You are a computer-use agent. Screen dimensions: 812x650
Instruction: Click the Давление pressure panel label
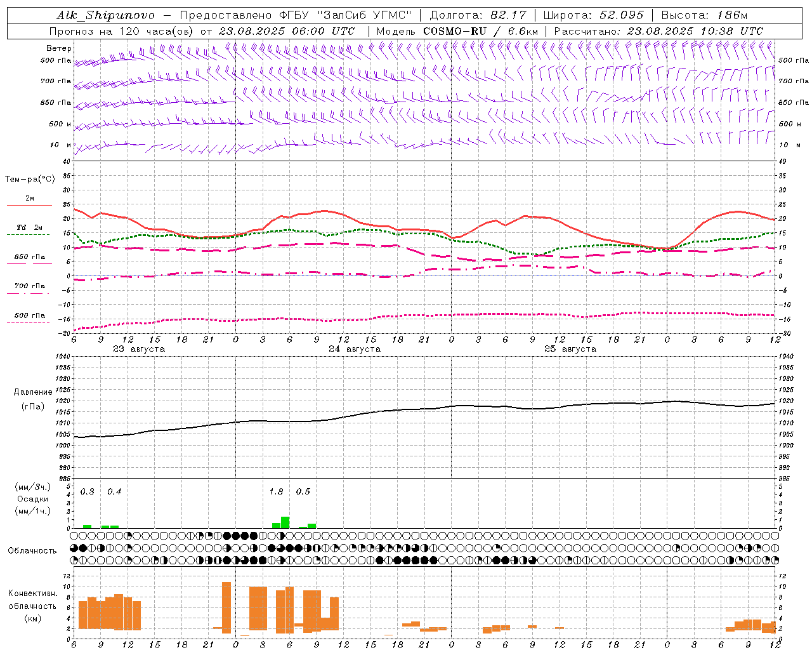click(x=33, y=392)
